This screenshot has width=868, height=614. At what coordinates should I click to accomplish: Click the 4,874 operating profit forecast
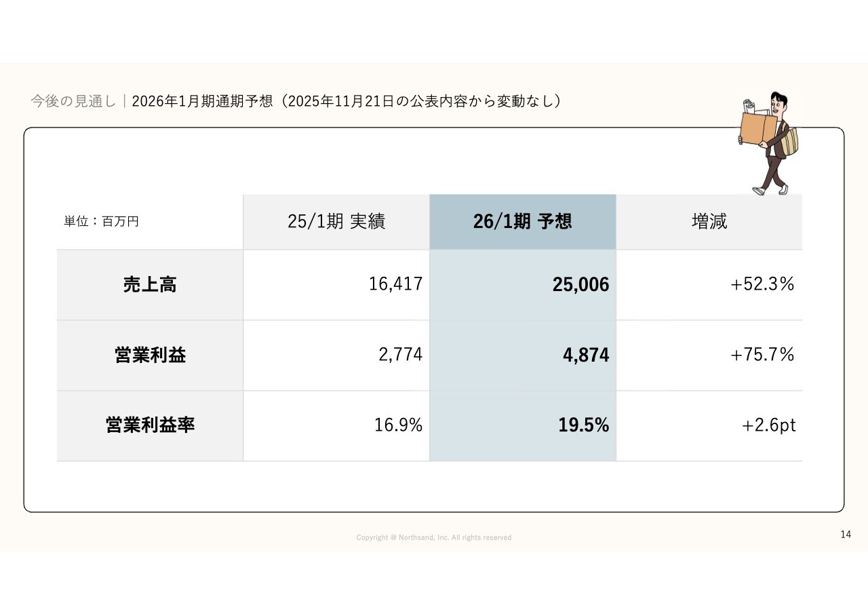coord(585,356)
